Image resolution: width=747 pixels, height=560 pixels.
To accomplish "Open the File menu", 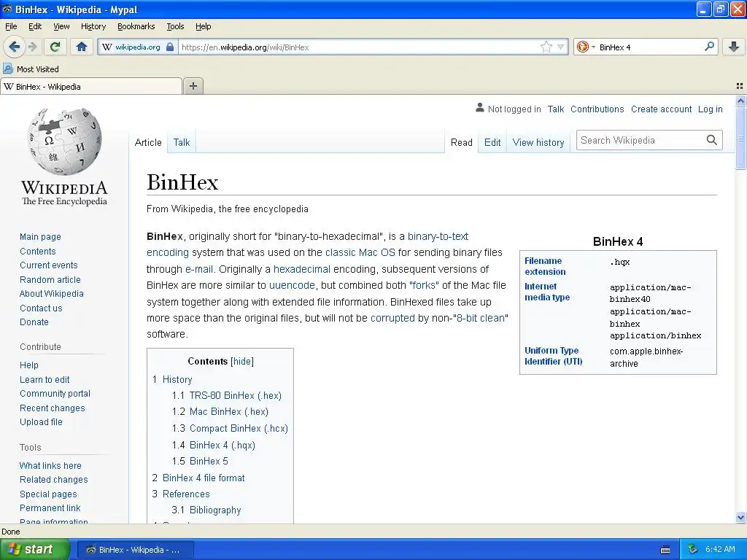I will pos(11,26).
